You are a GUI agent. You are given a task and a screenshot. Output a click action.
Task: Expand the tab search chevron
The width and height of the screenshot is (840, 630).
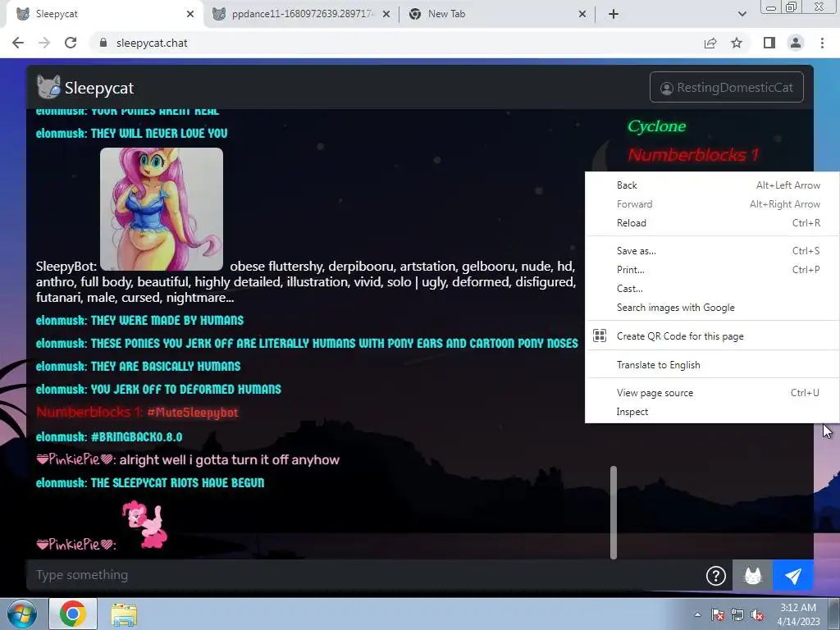(742, 14)
